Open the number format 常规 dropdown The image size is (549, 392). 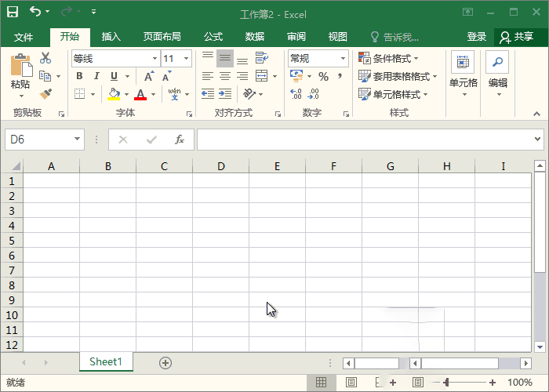click(344, 59)
